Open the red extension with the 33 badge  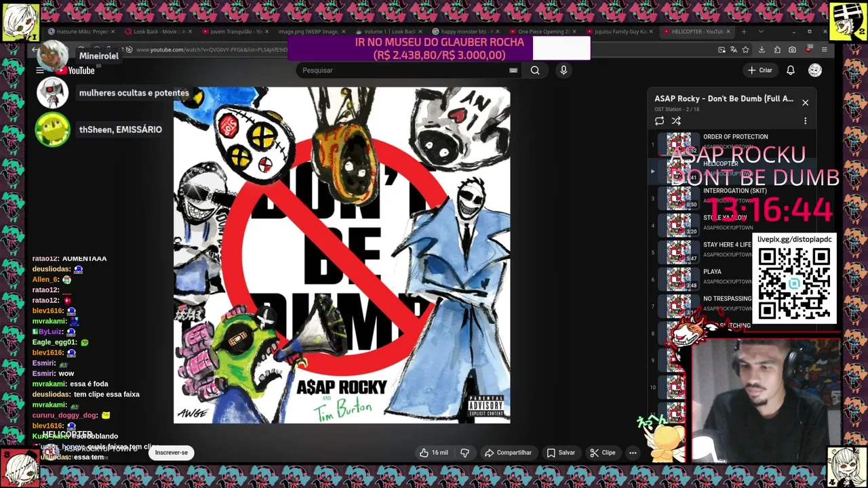(x=808, y=49)
